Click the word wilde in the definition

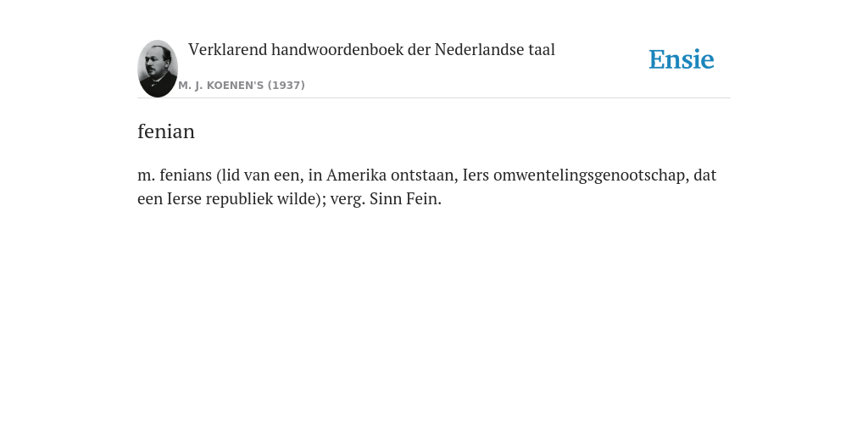coord(296,198)
